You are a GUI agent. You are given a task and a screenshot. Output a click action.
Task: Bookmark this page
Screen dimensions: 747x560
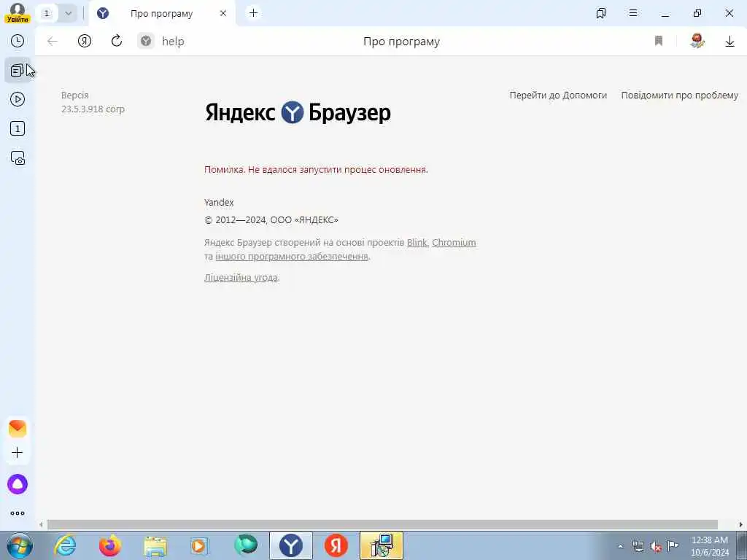coord(659,42)
